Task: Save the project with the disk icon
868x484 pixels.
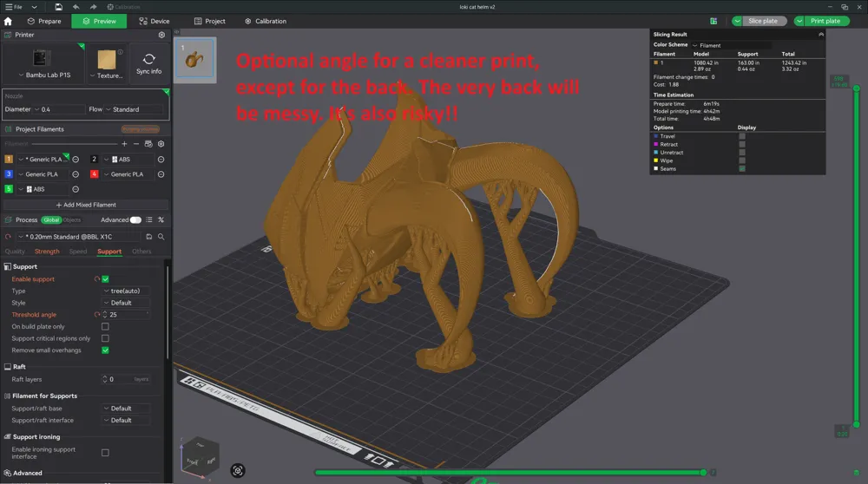Action: point(59,7)
